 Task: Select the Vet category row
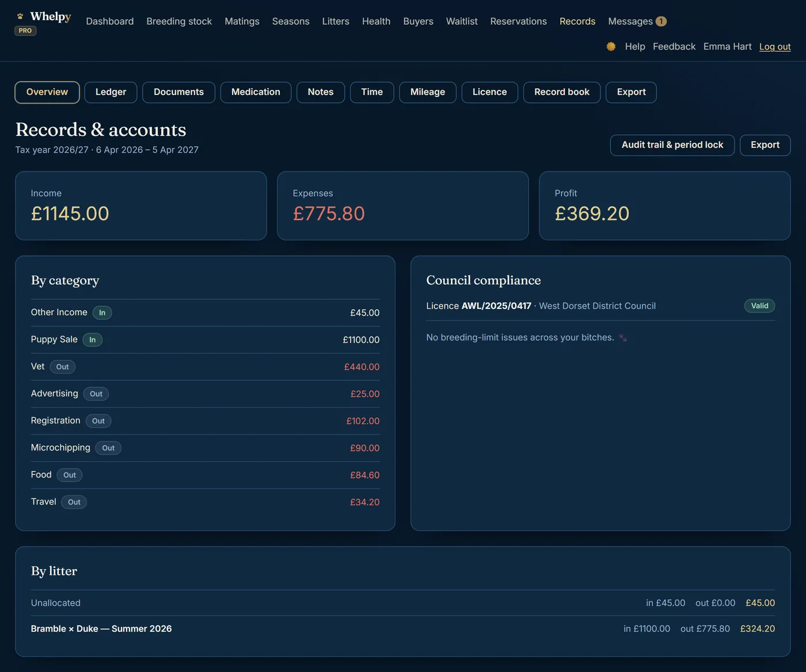205,366
